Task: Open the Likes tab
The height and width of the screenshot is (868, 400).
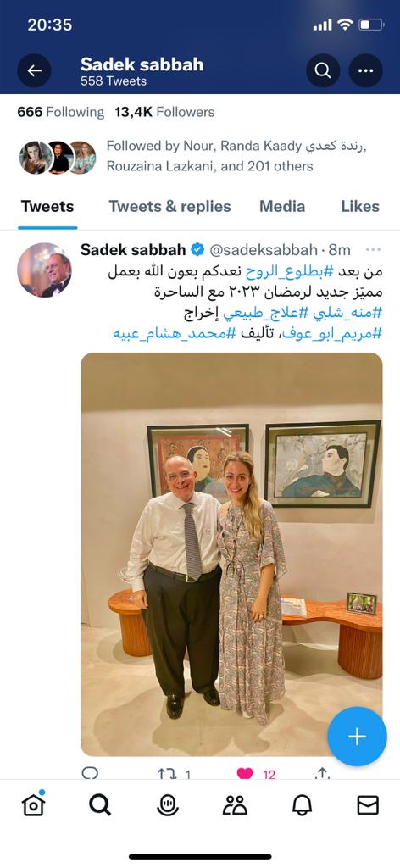Action: 360,207
